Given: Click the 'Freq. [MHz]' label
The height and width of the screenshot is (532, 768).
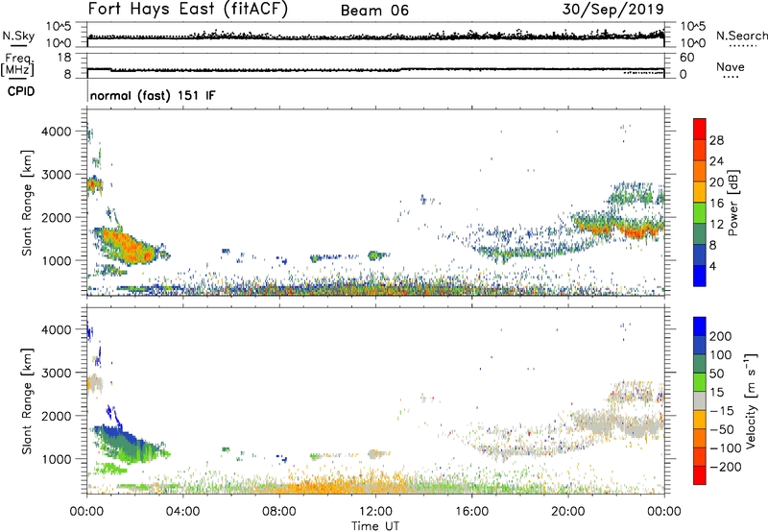Looking at the screenshot, I should (19, 65).
